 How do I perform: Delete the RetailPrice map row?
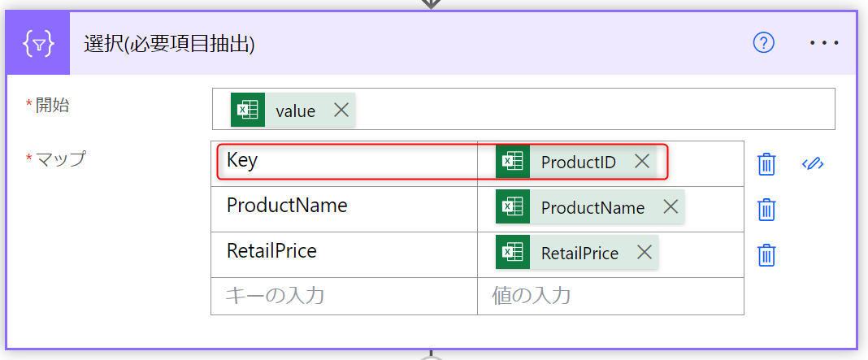click(x=766, y=255)
